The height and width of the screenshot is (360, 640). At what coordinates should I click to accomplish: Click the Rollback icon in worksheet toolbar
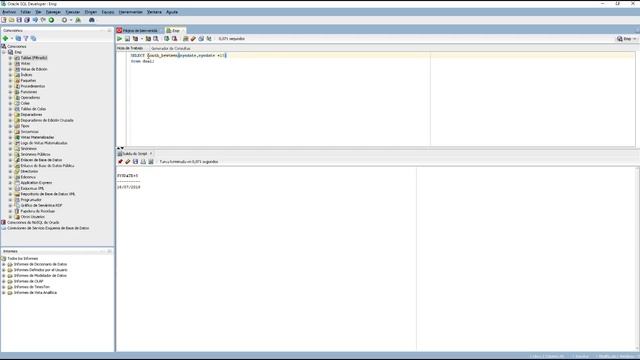coord(174,39)
